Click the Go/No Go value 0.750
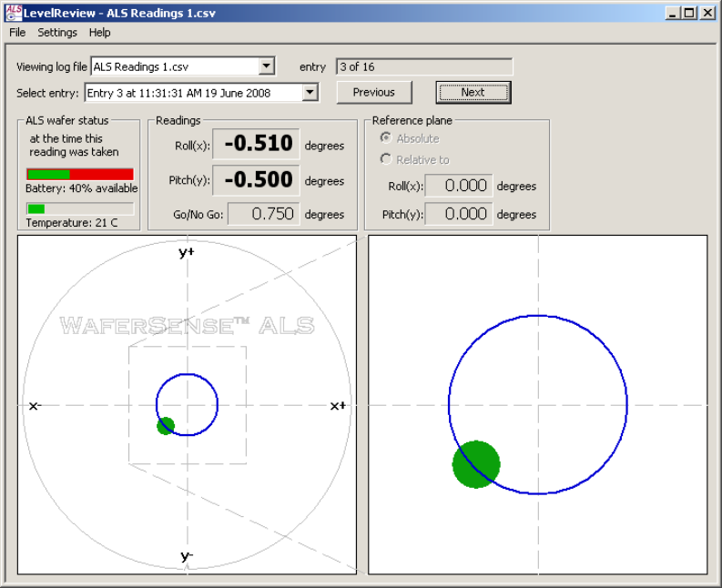The width and height of the screenshot is (722, 588). coord(264,214)
